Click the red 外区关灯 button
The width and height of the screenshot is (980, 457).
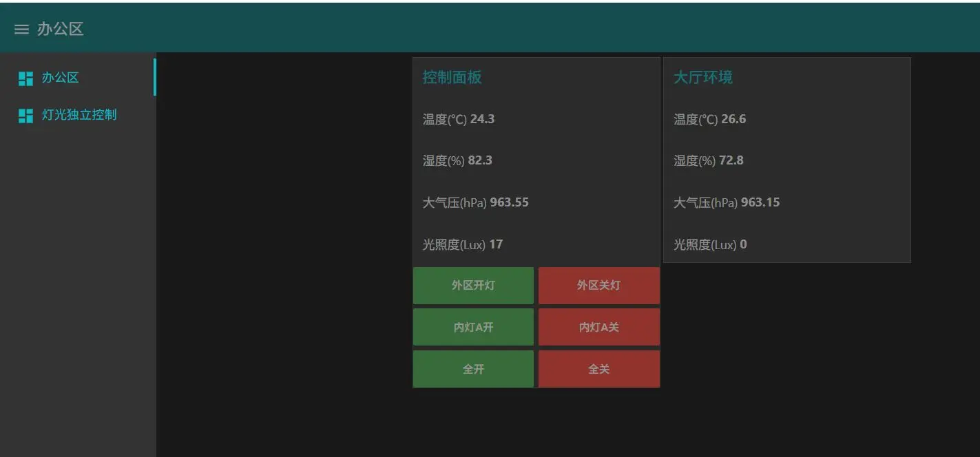(x=599, y=286)
